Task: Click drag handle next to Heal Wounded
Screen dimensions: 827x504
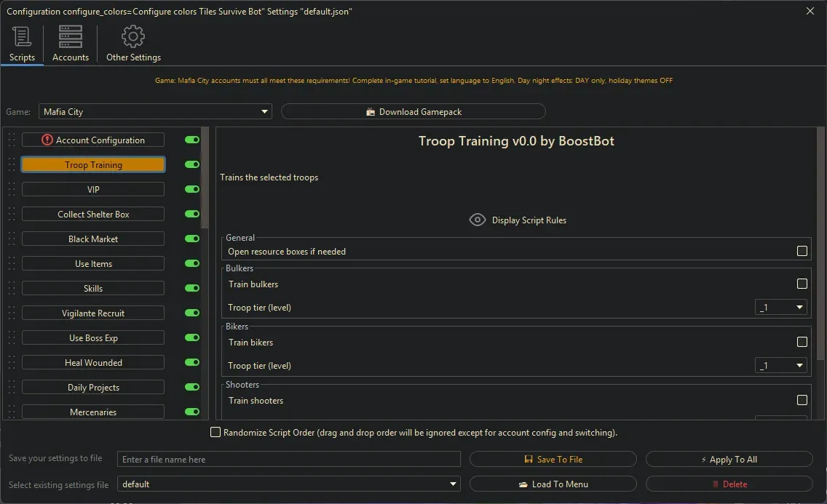Action: click(x=12, y=363)
